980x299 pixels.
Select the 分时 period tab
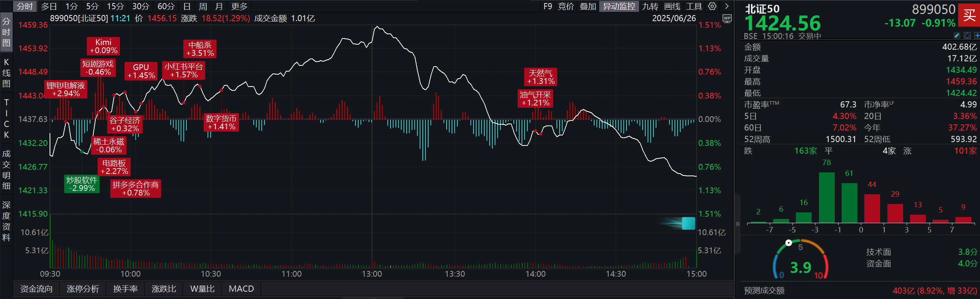[25, 6]
